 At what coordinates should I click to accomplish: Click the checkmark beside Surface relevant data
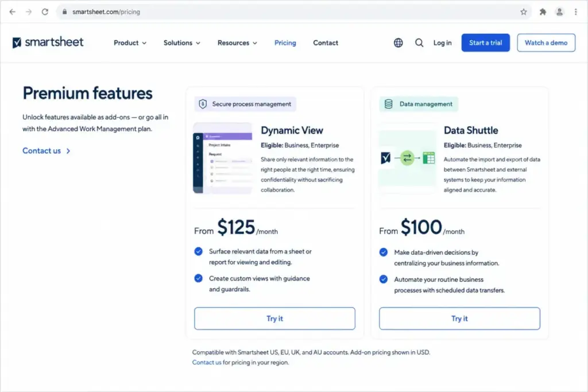coord(198,251)
